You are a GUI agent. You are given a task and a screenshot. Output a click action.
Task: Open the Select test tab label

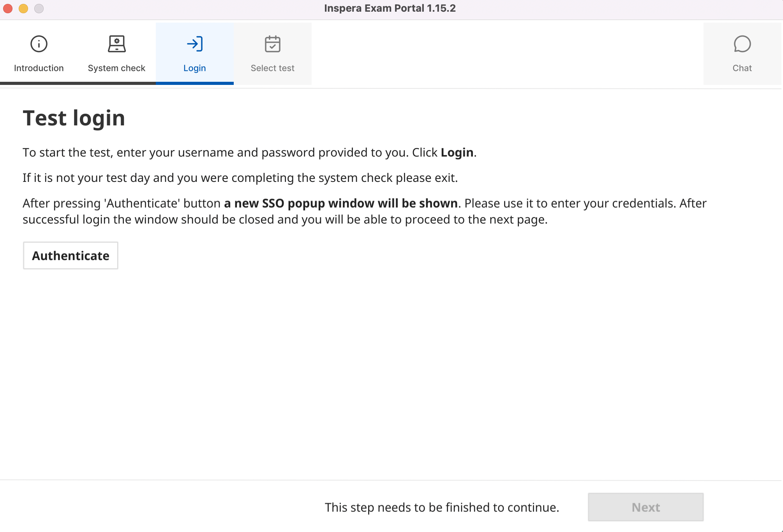click(x=272, y=68)
